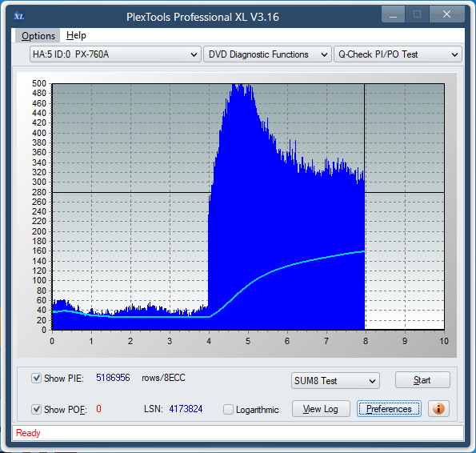Image resolution: width=476 pixels, height=453 pixels.
Task: Open the DVD Diagnostic Functions dropdown
Action: tap(267, 54)
